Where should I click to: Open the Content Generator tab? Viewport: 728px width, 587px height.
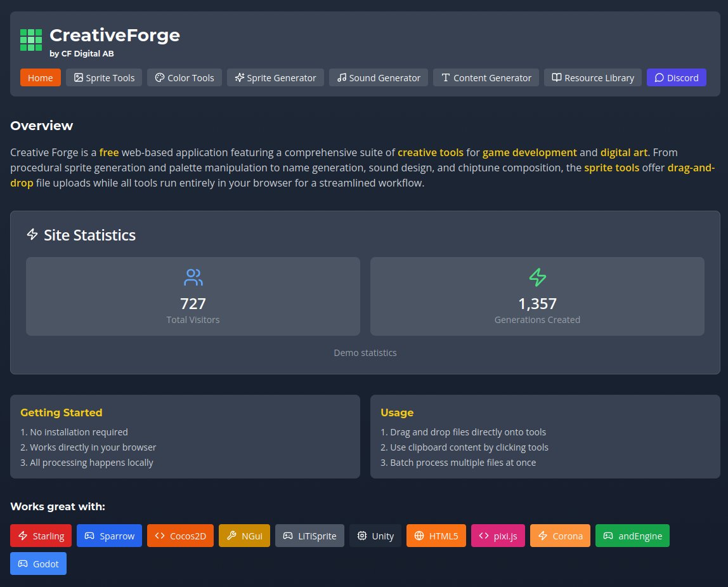click(486, 77)
